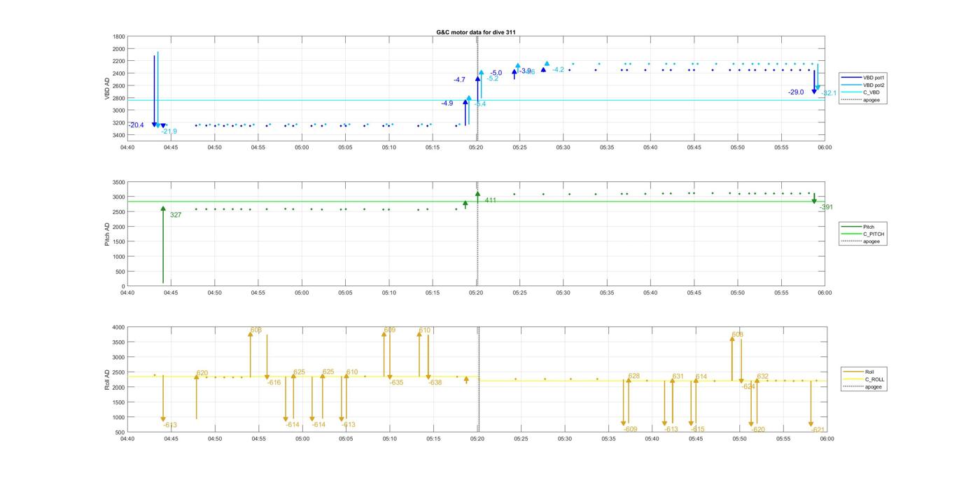This screenshot has width=980, height=485.
Task: Click the "Roll AD" y-axis label
Action: 107,379
